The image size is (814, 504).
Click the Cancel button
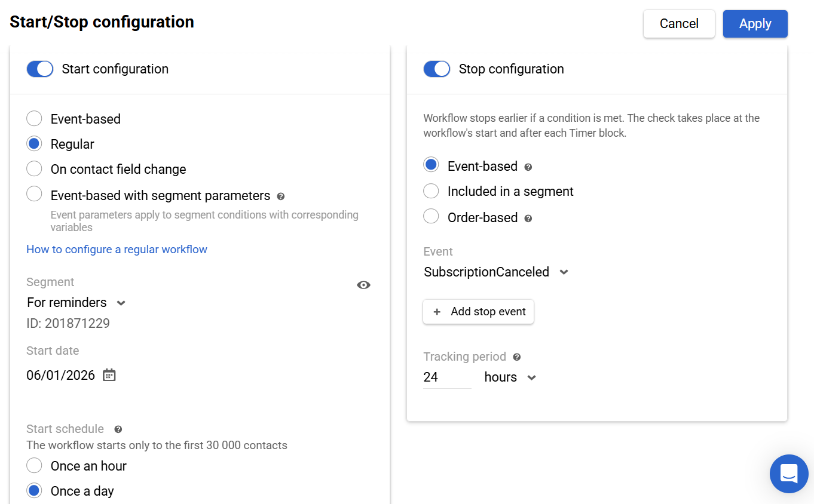pyautogui.click(x=679, y=24)
